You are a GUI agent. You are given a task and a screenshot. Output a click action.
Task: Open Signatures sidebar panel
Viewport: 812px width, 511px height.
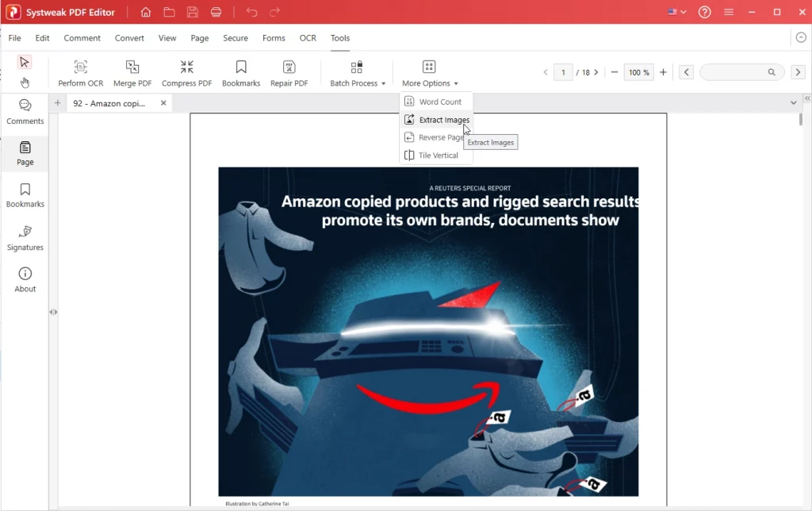pyautogui.click(x=25, y=238)
